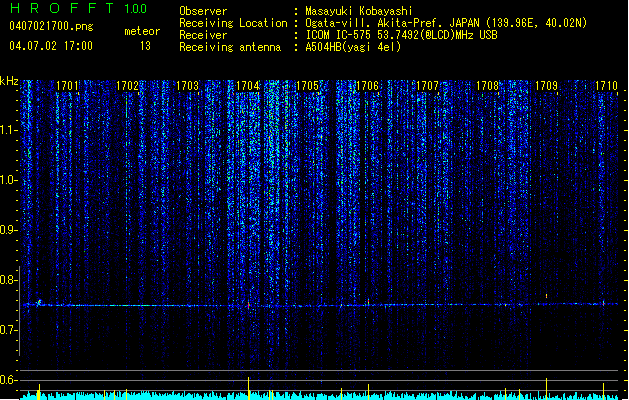This screenshot has height=400, width=629.
Task: Click the 1708 time marker
Action: [x=487, y=86]
